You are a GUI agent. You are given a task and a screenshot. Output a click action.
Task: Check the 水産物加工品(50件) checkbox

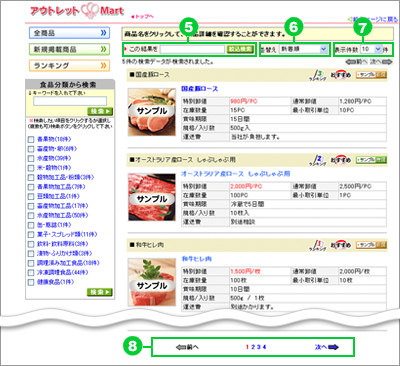click(x=31, y=216)
